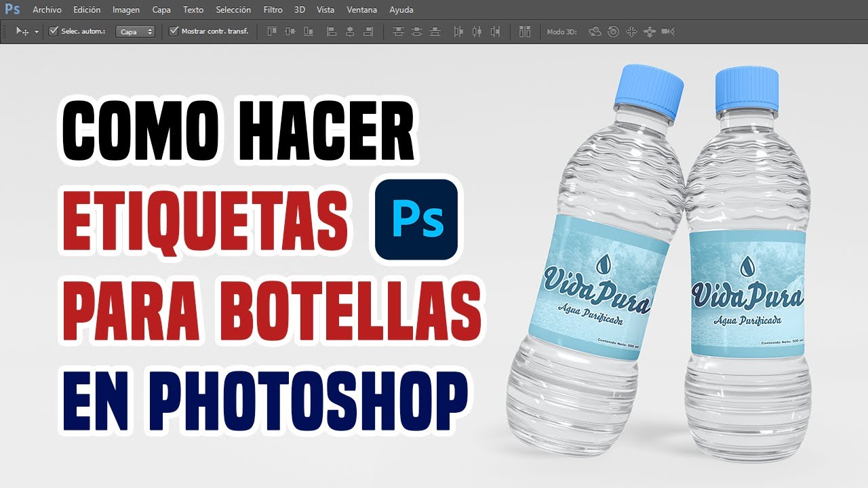Select the 3D Pan mode icon
Screen dimensions: 868x488
pos(631,31)
